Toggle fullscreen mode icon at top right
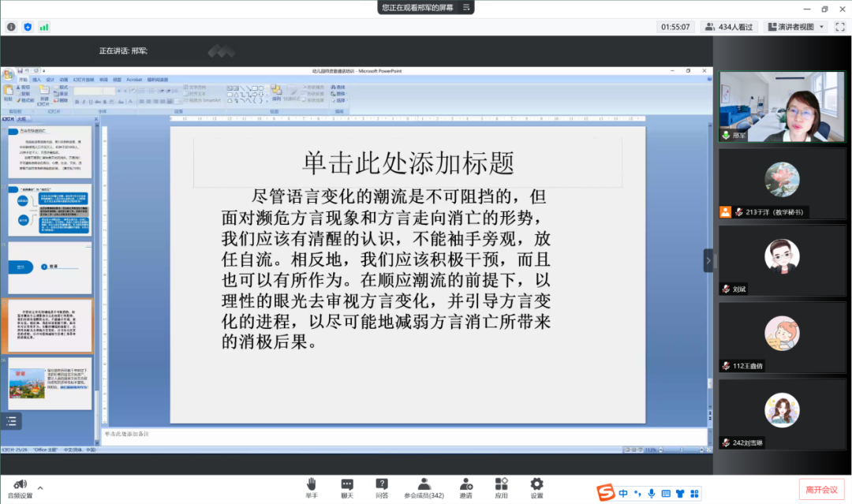 click(x=840, y=27)
